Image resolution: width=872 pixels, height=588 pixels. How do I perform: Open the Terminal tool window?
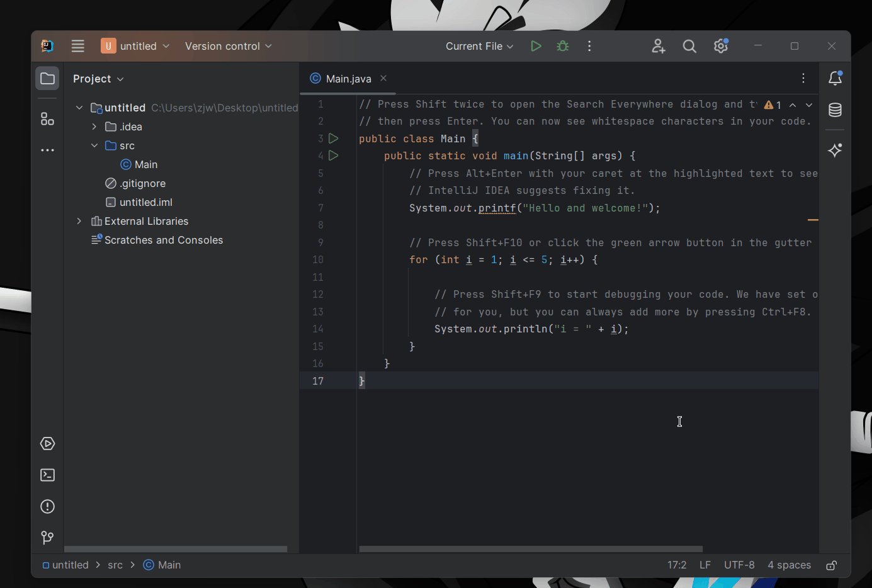(47, 475)
